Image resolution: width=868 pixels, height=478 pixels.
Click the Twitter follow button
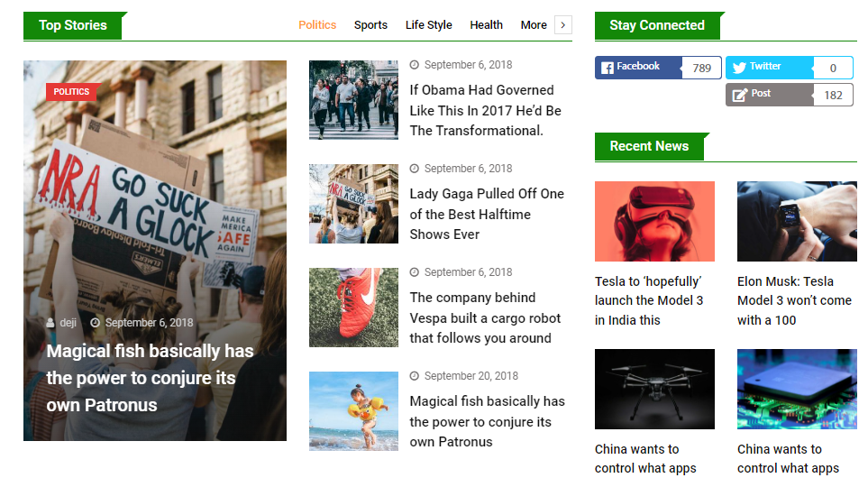790,68
